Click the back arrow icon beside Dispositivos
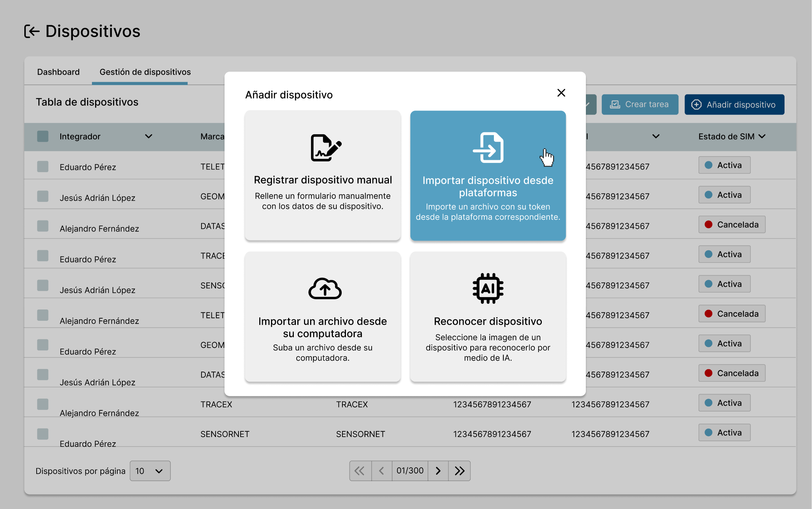Image resolution: width=812 pixels, height=509 pixels. 32,31
